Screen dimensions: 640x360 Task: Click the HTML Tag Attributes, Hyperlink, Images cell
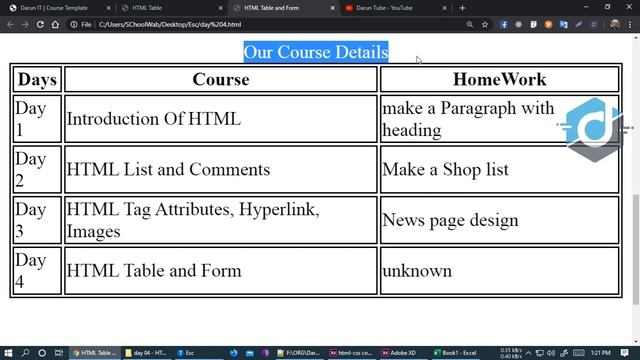tap(221, 220)
